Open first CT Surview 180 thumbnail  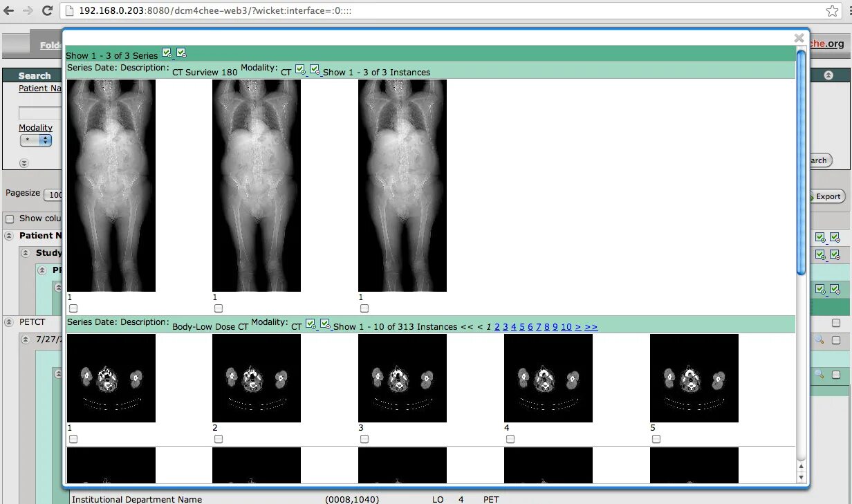click(111, 185)
